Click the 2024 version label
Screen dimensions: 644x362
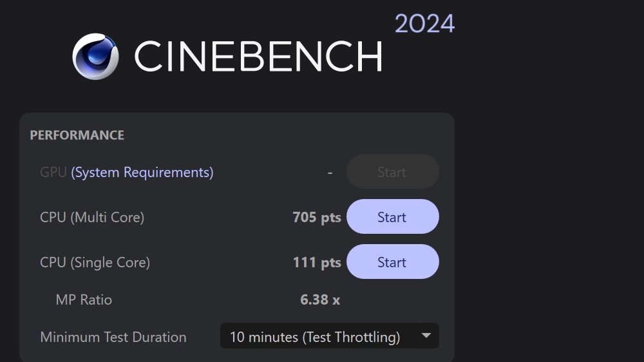(424, 24)
